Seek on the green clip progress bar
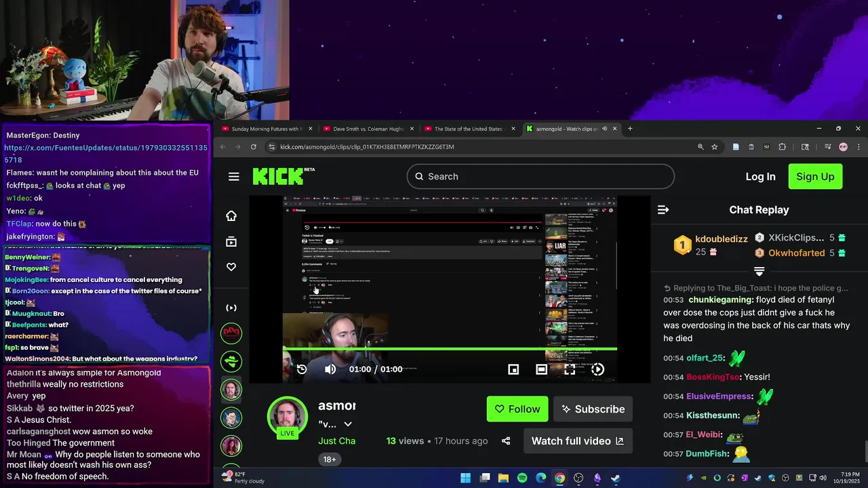The image size is (868, 488). point(450,349)
